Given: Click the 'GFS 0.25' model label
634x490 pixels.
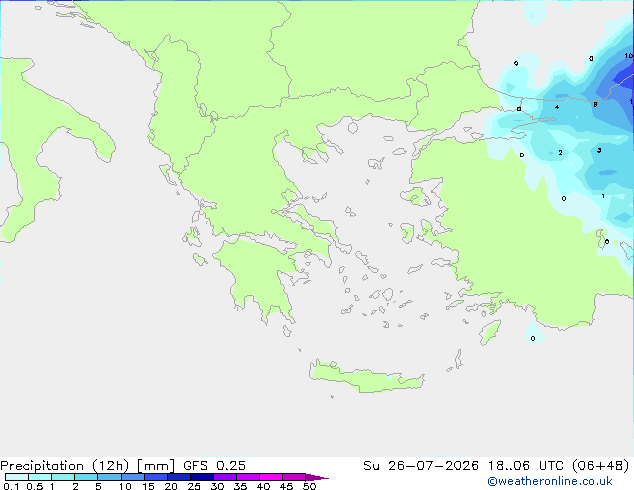Looking at the screenshot, I should (x=214, y=466).
